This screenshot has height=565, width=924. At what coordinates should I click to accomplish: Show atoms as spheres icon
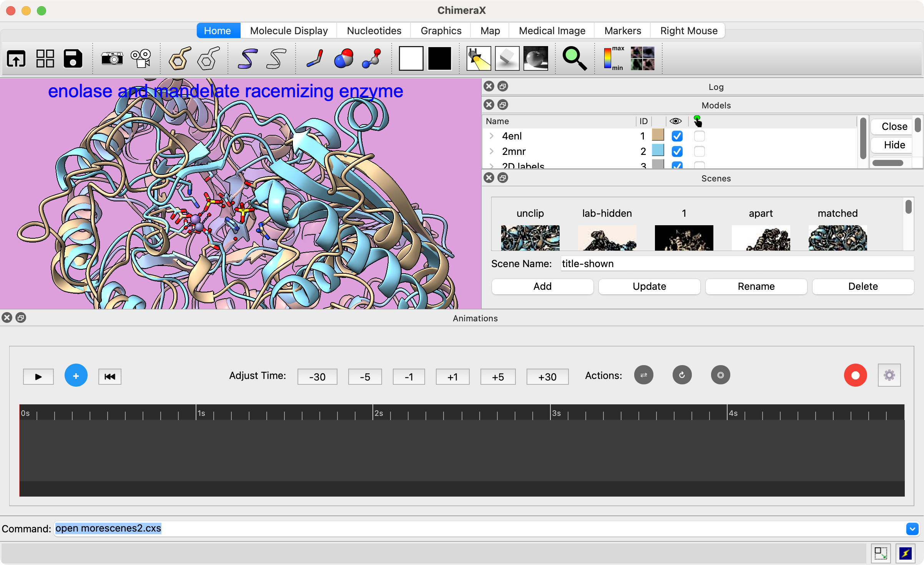343,58
